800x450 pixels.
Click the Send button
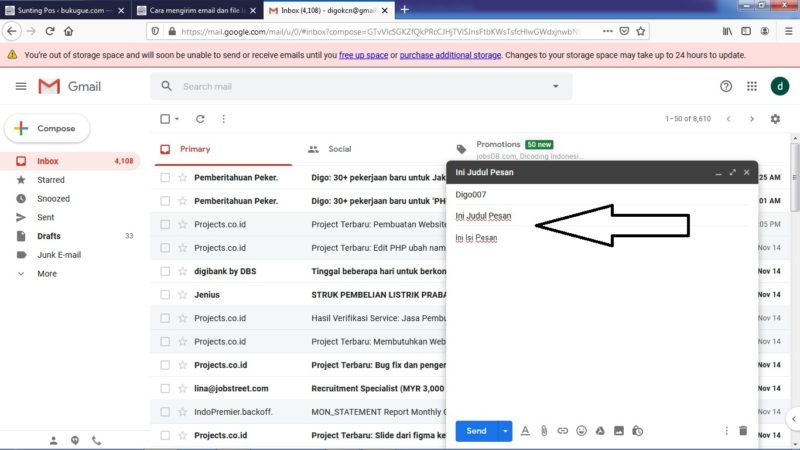477,431
